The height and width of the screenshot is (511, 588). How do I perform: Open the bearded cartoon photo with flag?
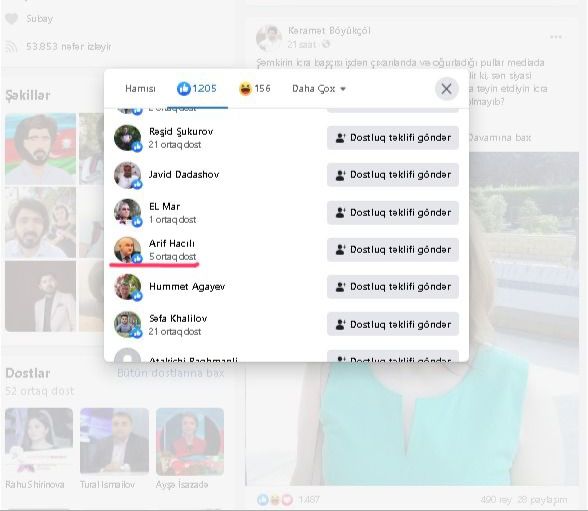(x=40, y=149)
